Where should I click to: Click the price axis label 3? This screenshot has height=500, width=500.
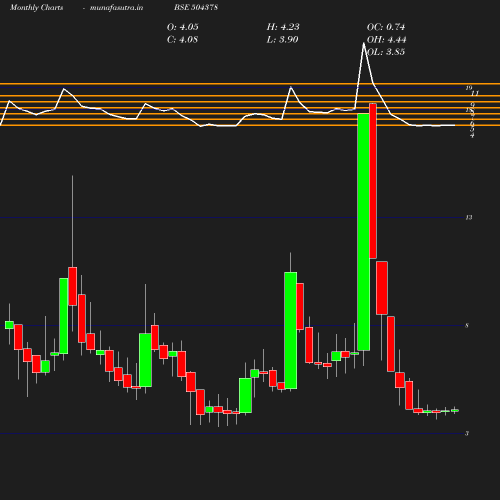point(467,434)
